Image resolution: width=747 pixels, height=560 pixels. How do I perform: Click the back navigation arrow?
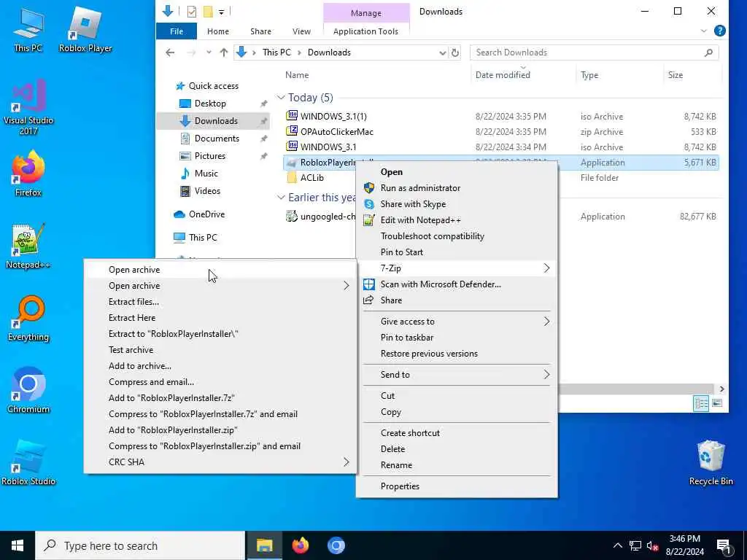point(170,52)
